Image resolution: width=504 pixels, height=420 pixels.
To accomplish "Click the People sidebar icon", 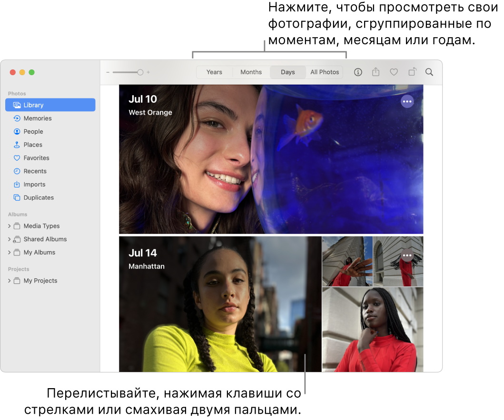I will (17, 131).
